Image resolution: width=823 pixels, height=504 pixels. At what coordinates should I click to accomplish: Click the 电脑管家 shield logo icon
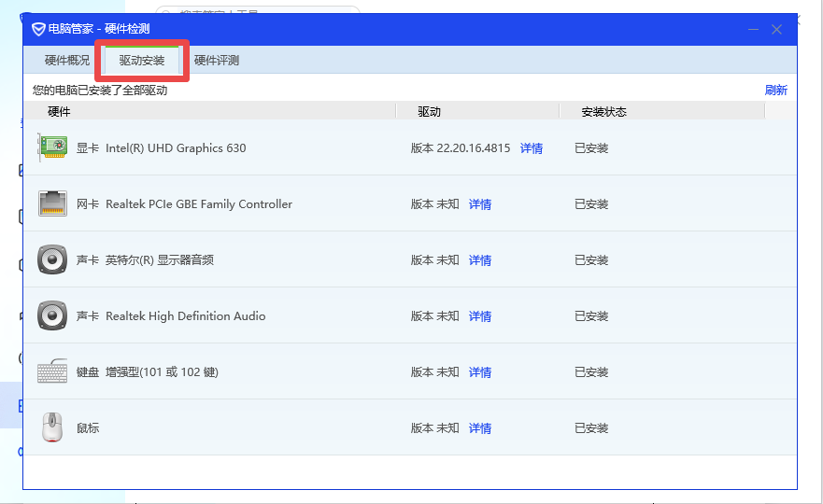point(38,29)
